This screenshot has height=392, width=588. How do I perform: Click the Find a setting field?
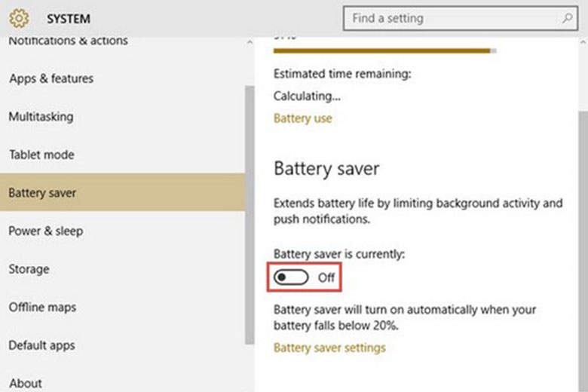pos(452,18)
